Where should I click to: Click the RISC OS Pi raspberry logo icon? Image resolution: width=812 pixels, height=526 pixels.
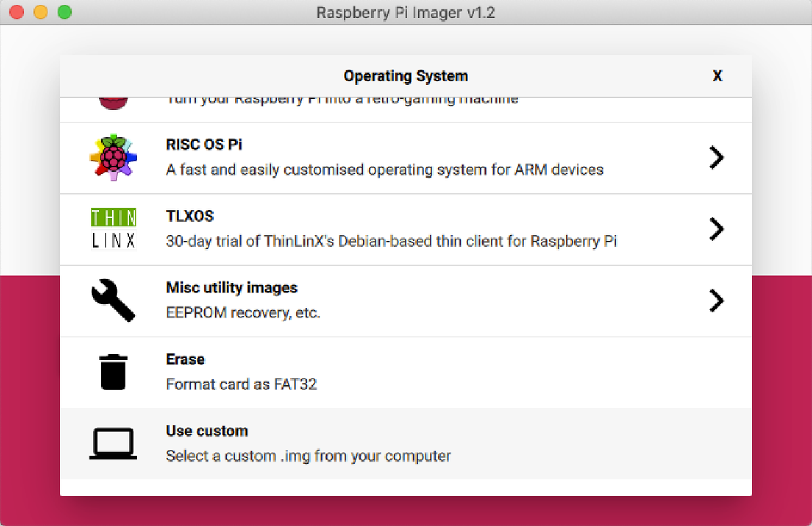click(113, 157)
